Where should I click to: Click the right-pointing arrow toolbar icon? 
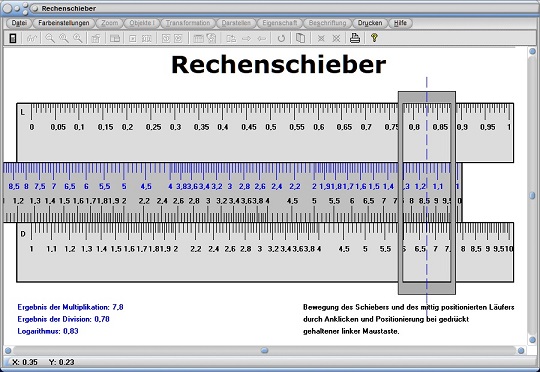click(246, 38)
